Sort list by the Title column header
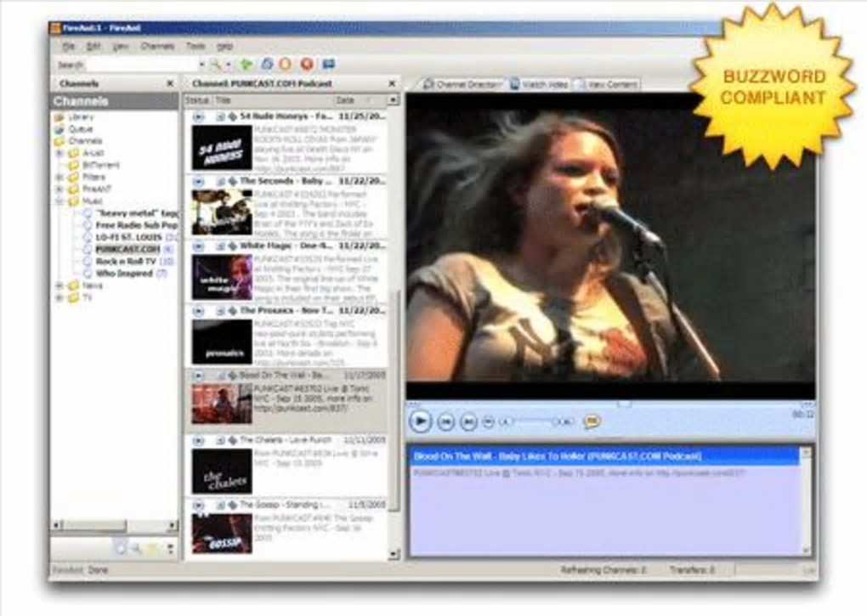This screenshot has width=867, height=616. pyautogui.click(x=273, y=100)
